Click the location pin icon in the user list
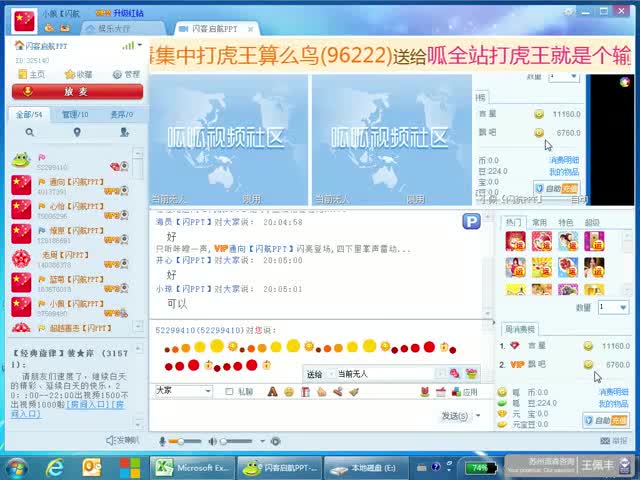The image size is (640, 480). (x=77, y=132)
